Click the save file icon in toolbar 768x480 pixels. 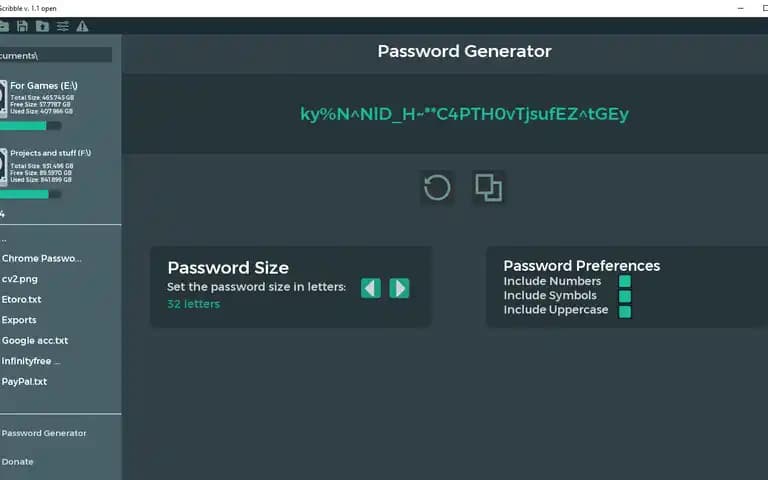23,26
